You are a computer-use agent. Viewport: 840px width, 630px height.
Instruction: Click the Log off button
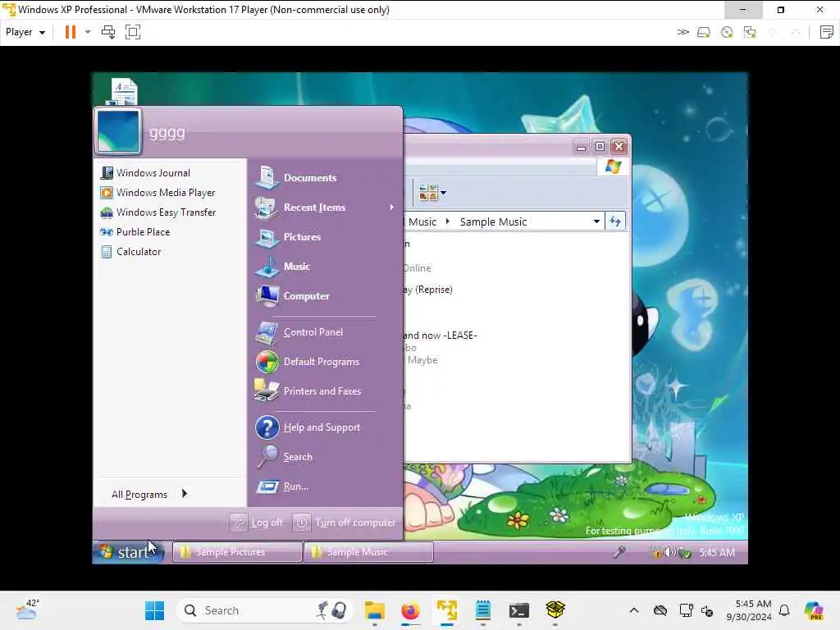257,523
